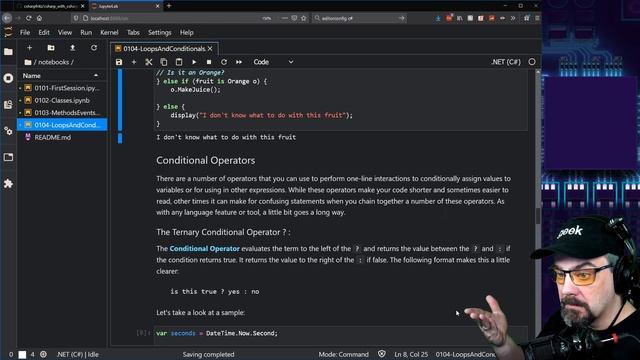Open 0101-FirstSession notebook in file list
640x360 pixels.
(62, 88)
